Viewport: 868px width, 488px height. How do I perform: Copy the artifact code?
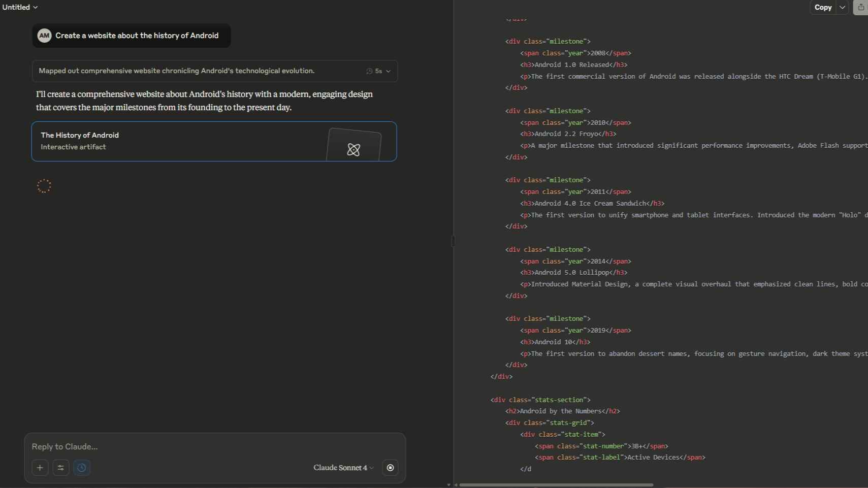823,7
